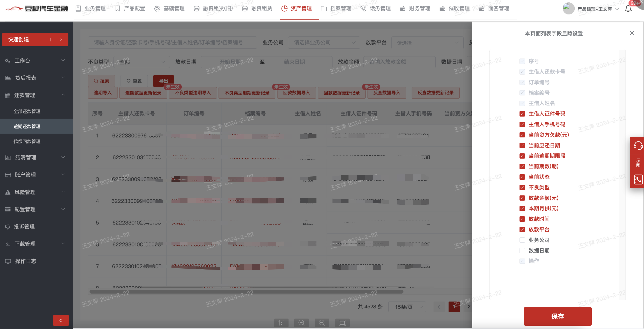Uncheck the 不良类型 field checkbox
Image resolution: width=644 pixels, height=329 pixels.
(522, 187)
